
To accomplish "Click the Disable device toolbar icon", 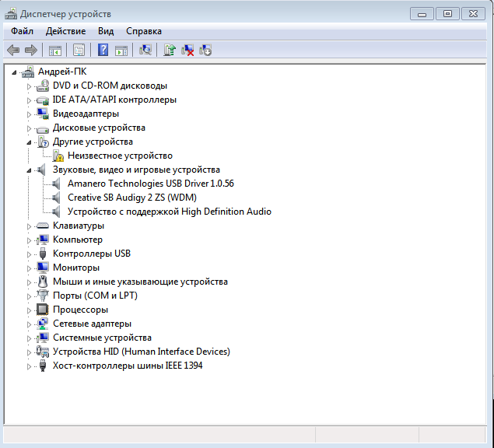I will point(205,50).
